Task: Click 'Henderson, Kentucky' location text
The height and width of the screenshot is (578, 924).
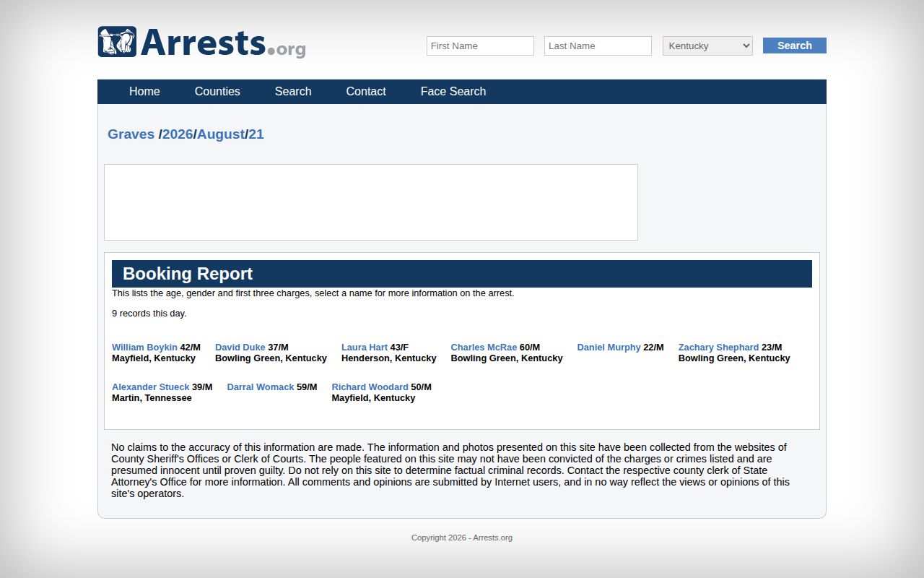Action: (x=389, y=358)
